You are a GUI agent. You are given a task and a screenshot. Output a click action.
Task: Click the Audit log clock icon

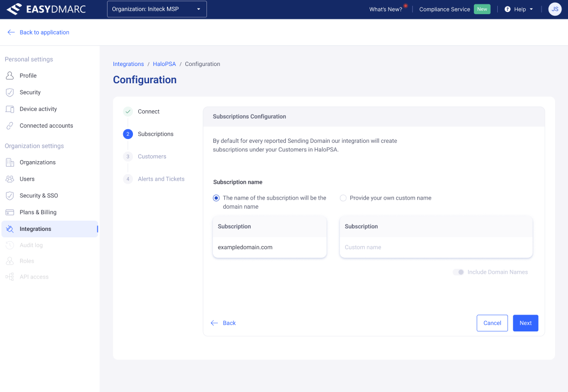[x=10, y=245]
